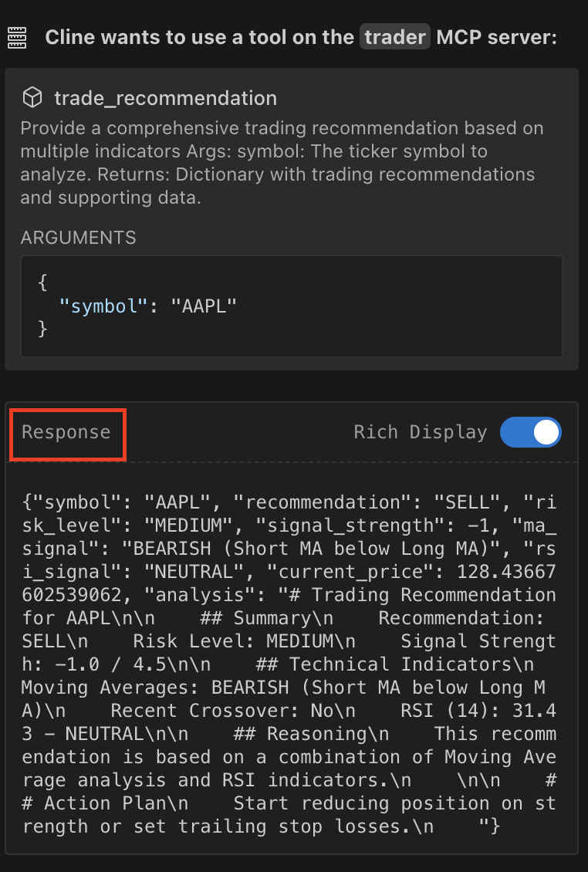Collapse the Response section header
This screenshot has height=872, width=588.
[66, 432]
